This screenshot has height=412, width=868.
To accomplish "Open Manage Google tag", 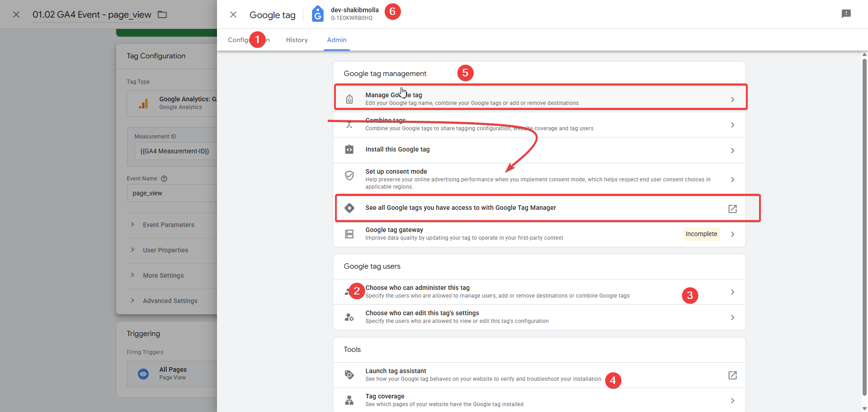I will coord(539,99).
